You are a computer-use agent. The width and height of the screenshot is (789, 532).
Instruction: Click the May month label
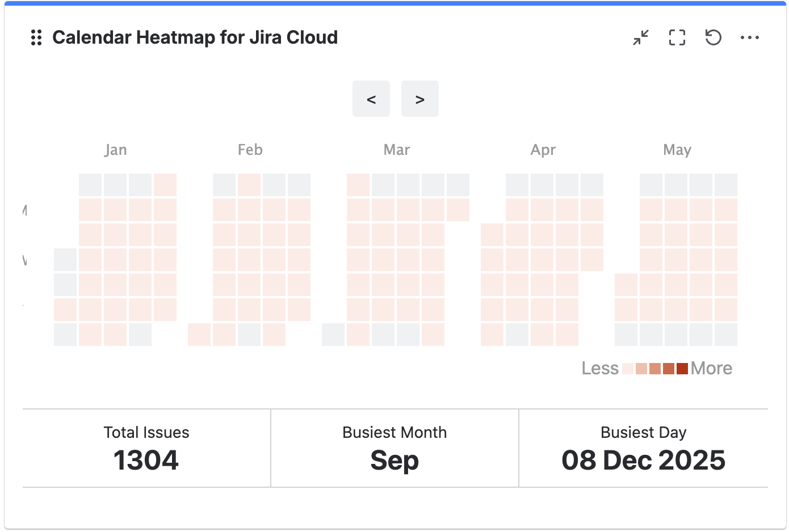point(677,150)
